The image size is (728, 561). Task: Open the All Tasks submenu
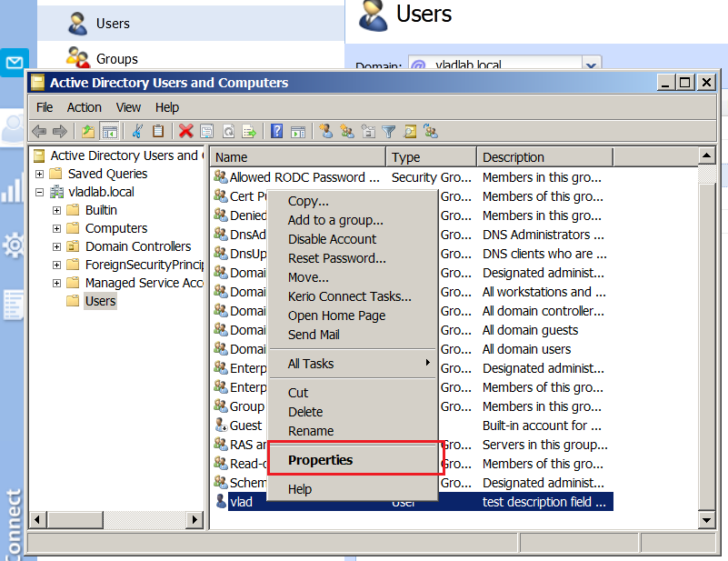(x=353, y=364)
